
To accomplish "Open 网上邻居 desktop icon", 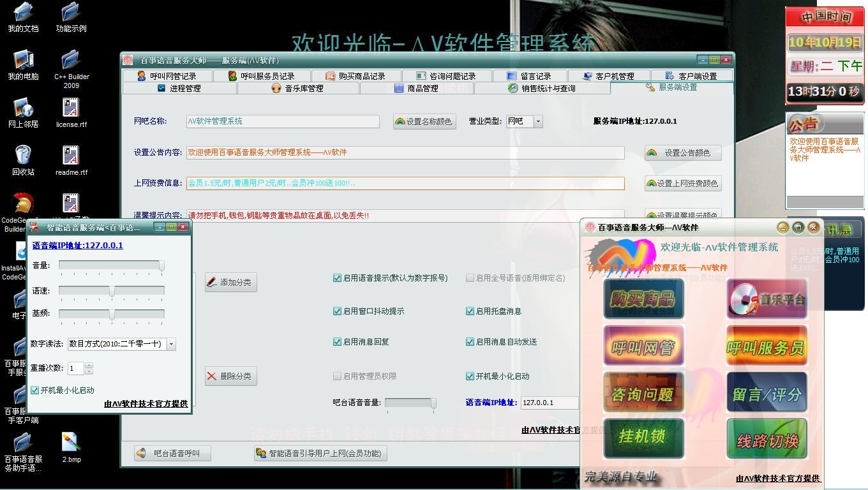I will pyautogui.click(x=23, y=113).
